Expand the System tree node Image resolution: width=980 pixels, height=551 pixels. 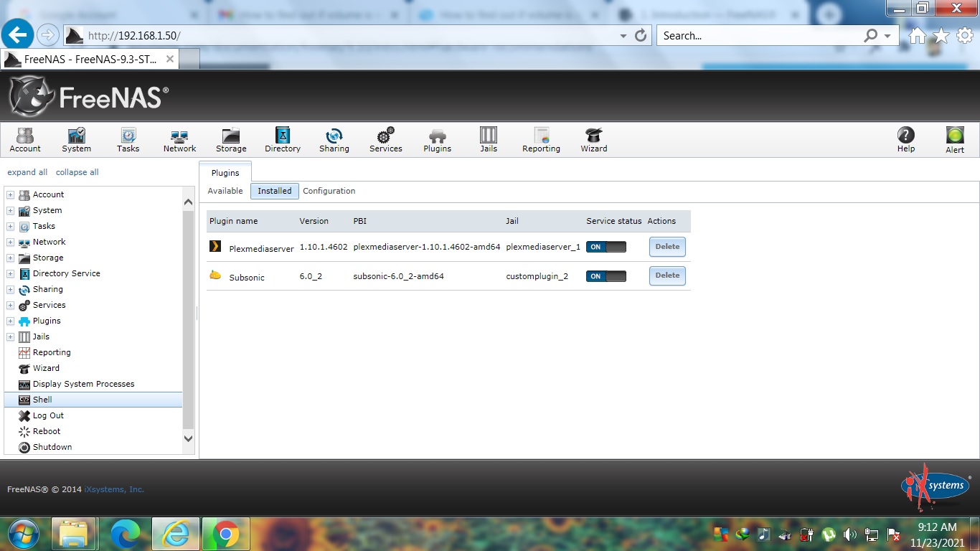pyautogui.click(x=11, y=210)
